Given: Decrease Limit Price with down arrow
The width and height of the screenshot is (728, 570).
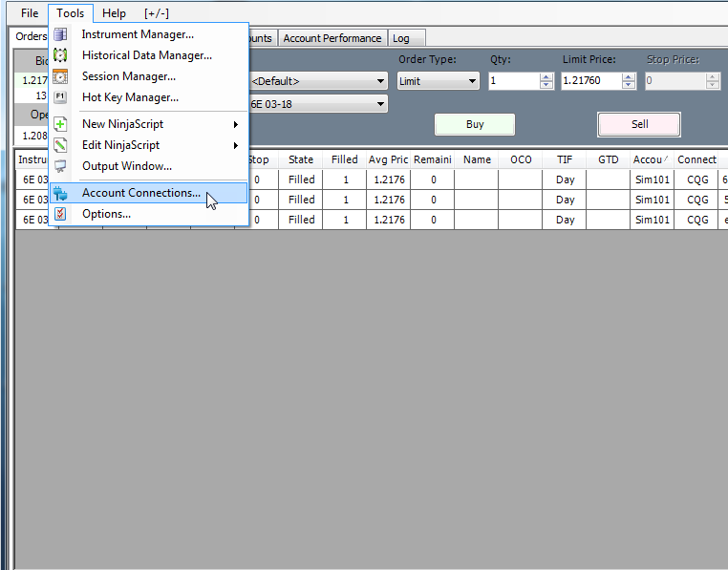Looking at the screenshot, I should click(x=629, y=84).
